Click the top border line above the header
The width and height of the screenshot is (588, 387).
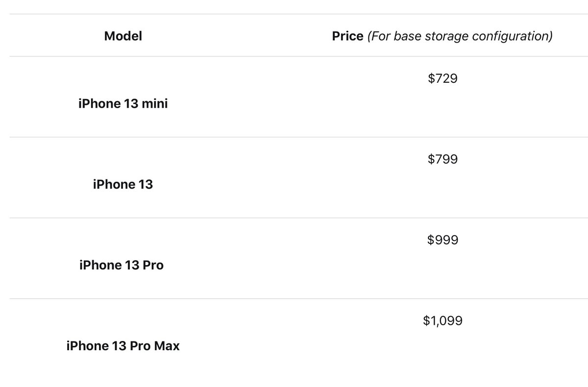(294, 14)
